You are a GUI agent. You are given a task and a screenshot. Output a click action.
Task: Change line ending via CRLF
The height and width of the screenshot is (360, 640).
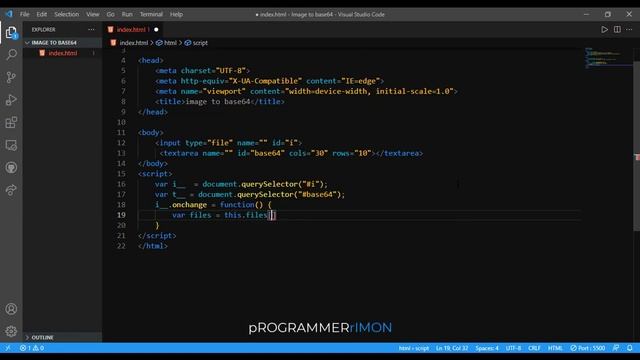pyautogui.click(x=534, y=348)
